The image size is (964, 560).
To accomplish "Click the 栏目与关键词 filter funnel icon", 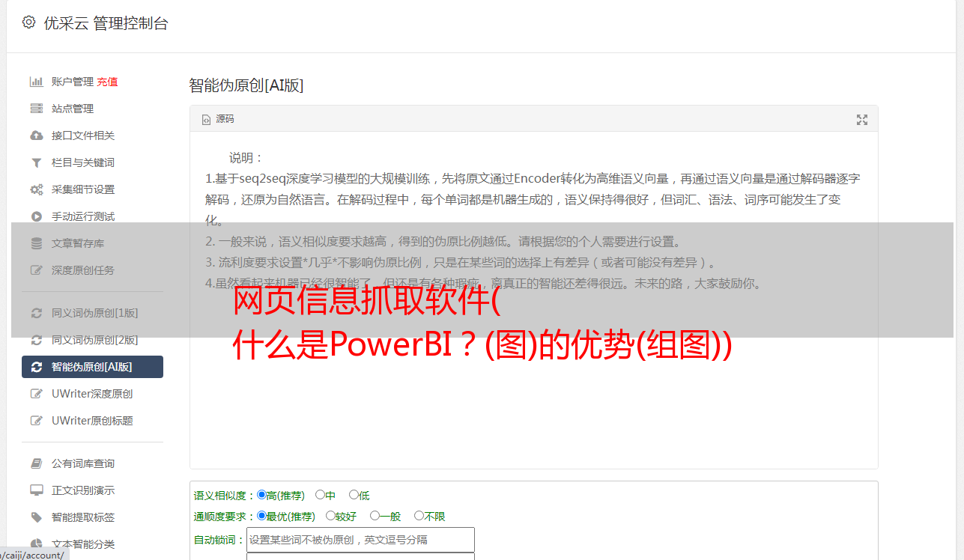I will (36, 162).
